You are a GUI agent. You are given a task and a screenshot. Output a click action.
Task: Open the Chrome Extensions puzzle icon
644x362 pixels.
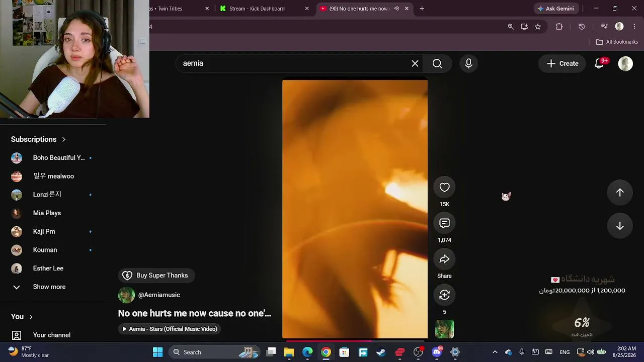point(559,27)
